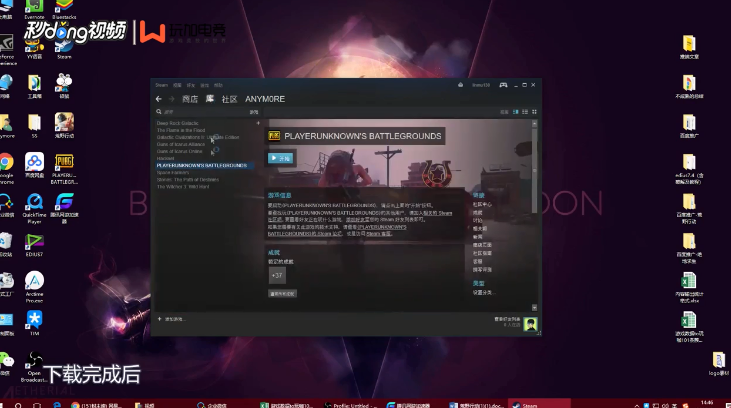Switch to grid view icon
This screenshot has height=408, width=731.
[x=534, y=112]
